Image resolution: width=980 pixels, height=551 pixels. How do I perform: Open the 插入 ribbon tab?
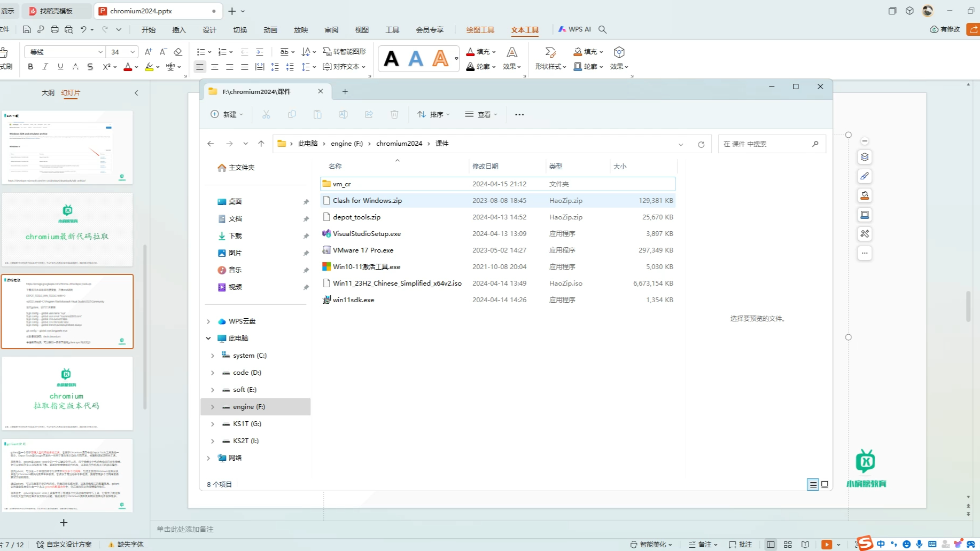click(179, 30)
